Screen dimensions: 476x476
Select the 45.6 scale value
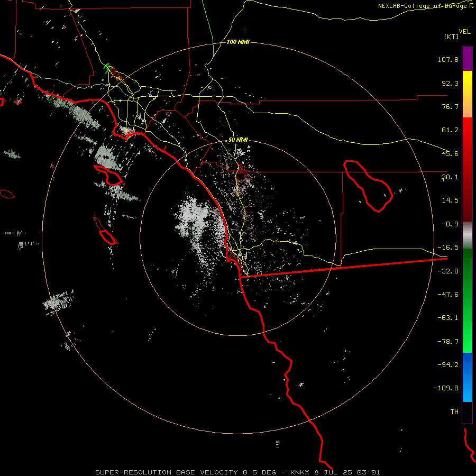coord(450,153)
